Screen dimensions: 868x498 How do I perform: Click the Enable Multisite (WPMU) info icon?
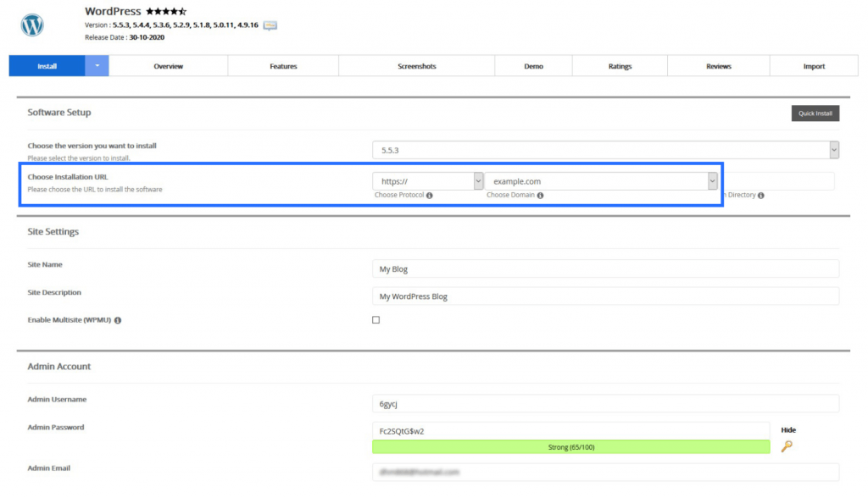[118, 321]
